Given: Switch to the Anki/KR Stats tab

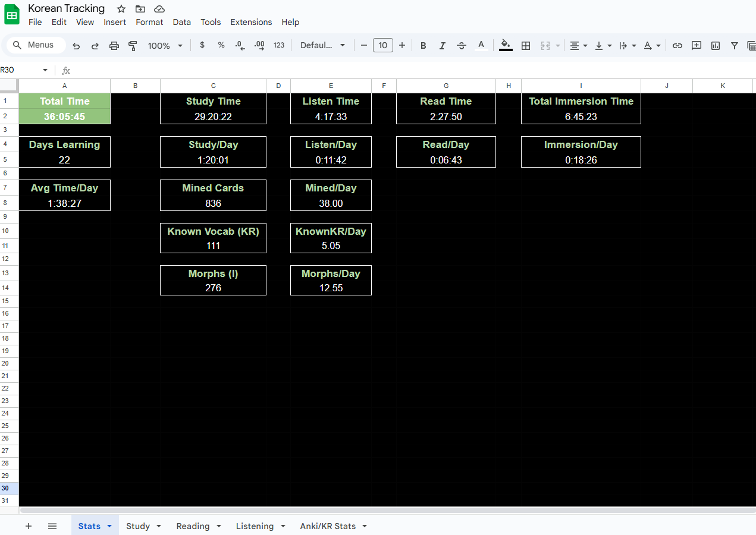Looking at the screenshot, I should click(328, 526).
